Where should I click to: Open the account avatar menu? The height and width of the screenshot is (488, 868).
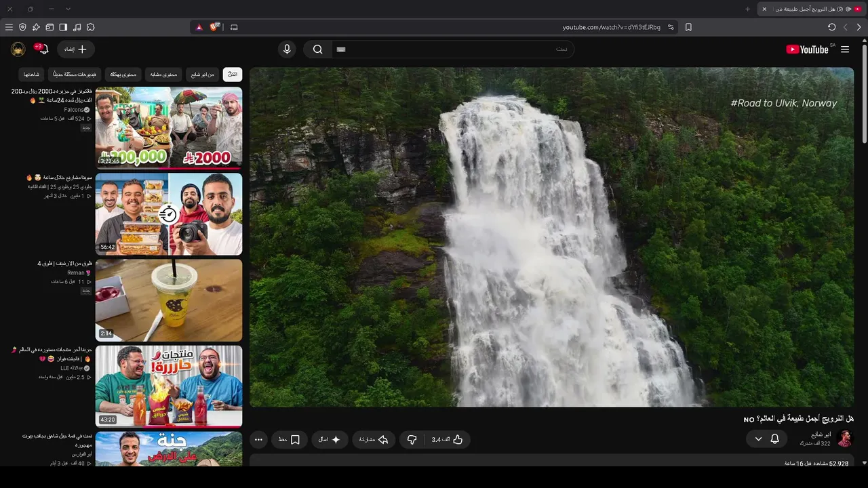point(18,49)
